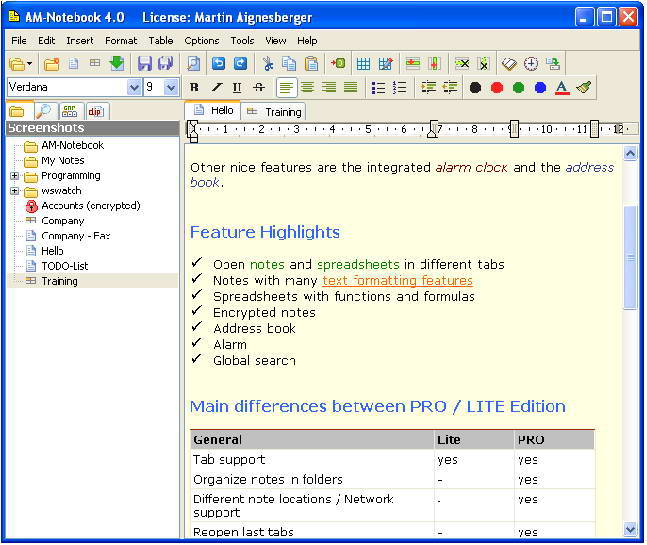This screenshot has height=545, width=647.
Task: Switch to the Hello document tab
Action: [213, 111]
